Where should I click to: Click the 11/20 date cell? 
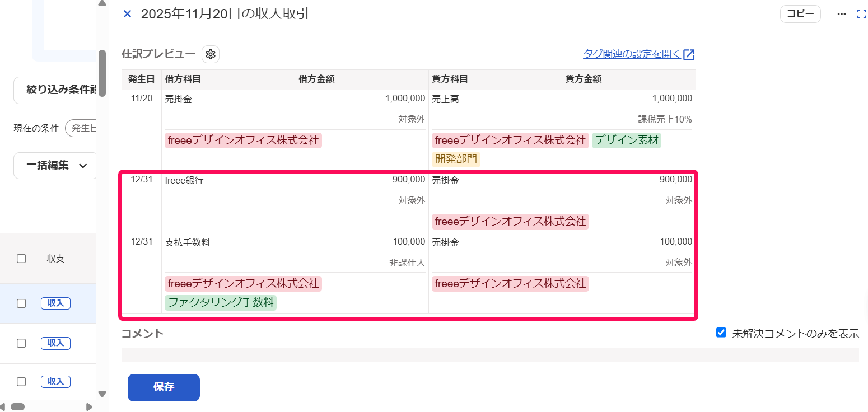coord(142,99)
